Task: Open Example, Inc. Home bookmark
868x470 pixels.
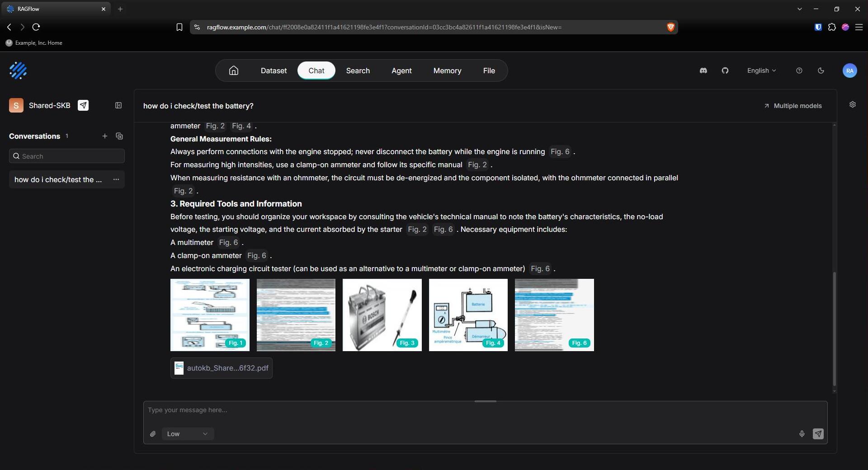Action: pyautogui.click(x=34, y=43)
